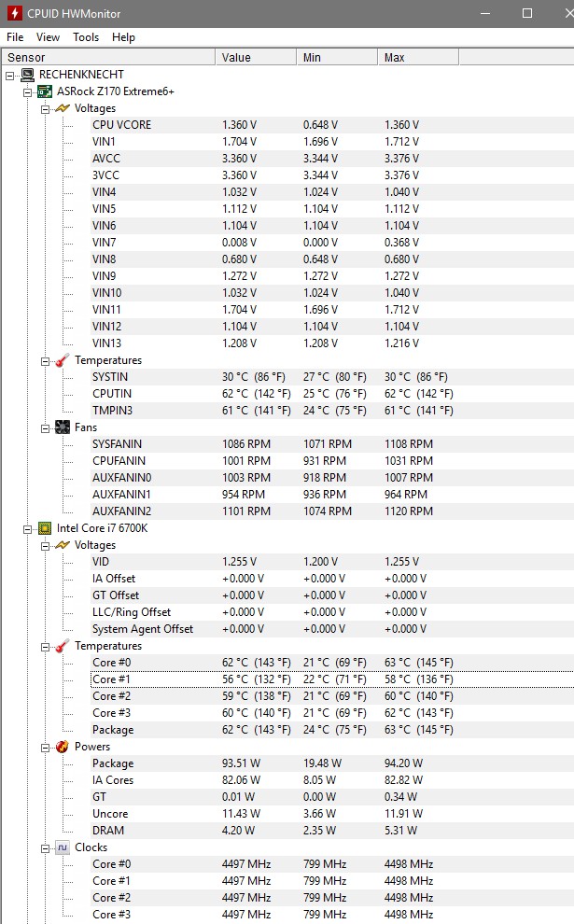Image resolution: width=574 pixels, height=924 pixels.
Task: Open the Help menu
Action: 124,37
